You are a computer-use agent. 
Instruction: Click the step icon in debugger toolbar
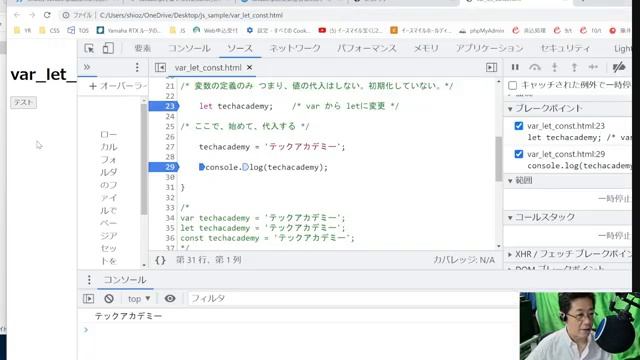(x=593, y=67)
